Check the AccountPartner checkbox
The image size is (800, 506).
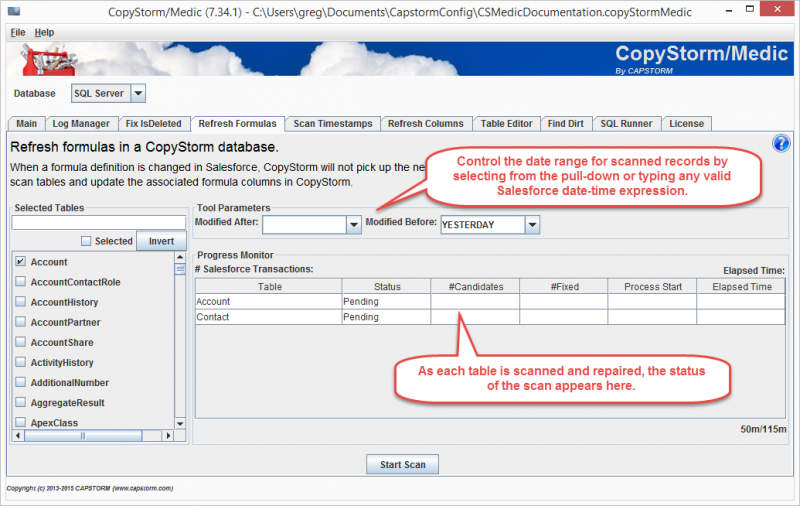20,322
